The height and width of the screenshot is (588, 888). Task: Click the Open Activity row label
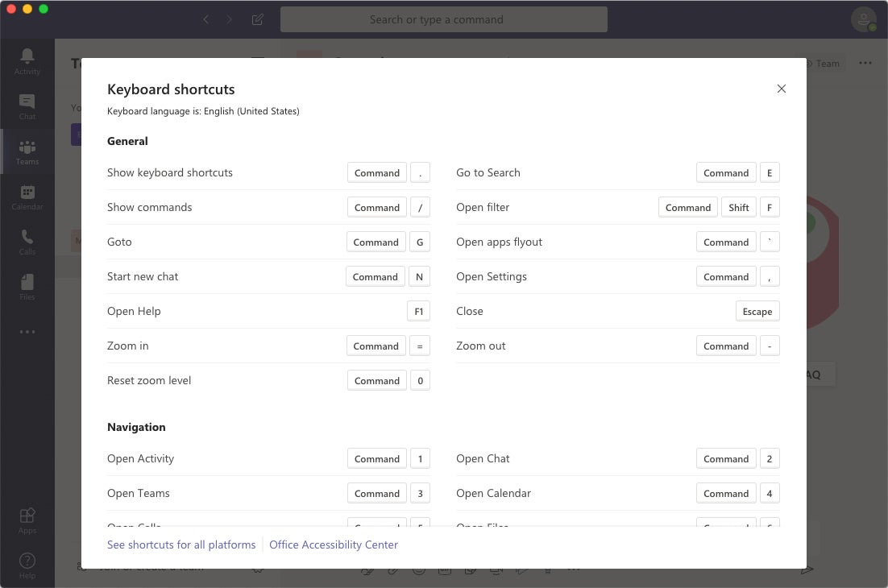(140, 458)
